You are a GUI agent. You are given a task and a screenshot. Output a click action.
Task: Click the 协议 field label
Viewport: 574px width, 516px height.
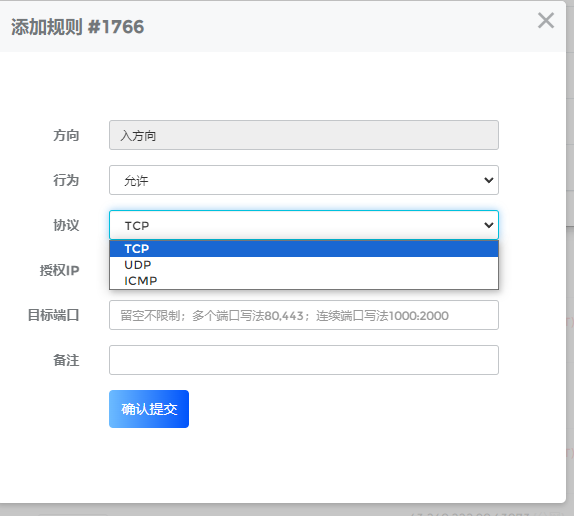point(66,225)
